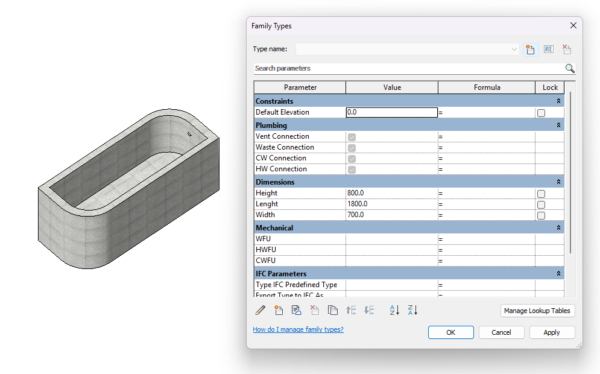Open 'How do I manage family types?' link
600x374 pixels.
(x=298, y=329)
